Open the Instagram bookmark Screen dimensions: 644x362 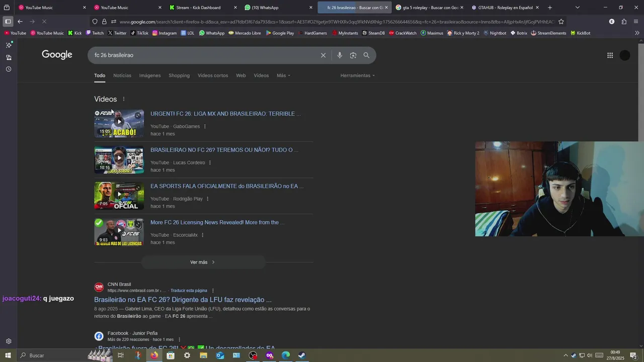click(165, 33)
